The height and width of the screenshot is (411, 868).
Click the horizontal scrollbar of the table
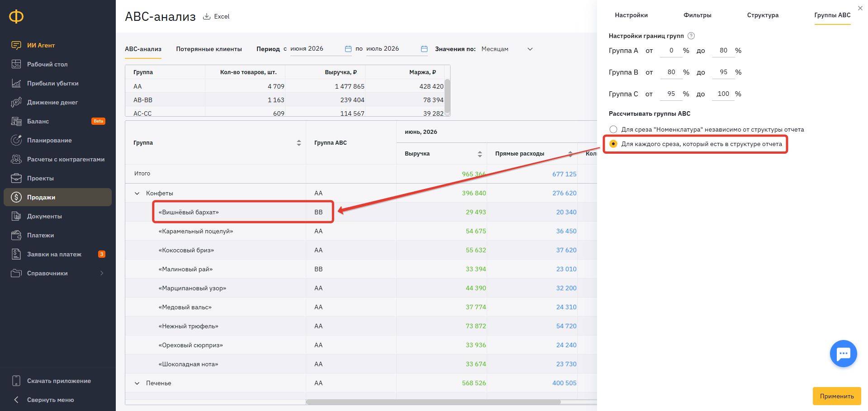433,402
